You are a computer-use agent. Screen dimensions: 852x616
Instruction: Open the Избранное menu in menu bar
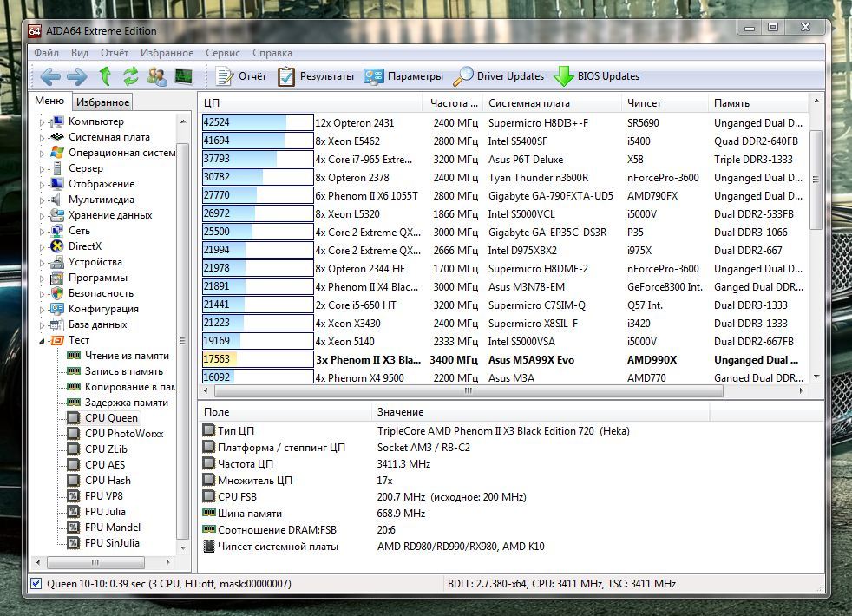click(x=167, y=53)
